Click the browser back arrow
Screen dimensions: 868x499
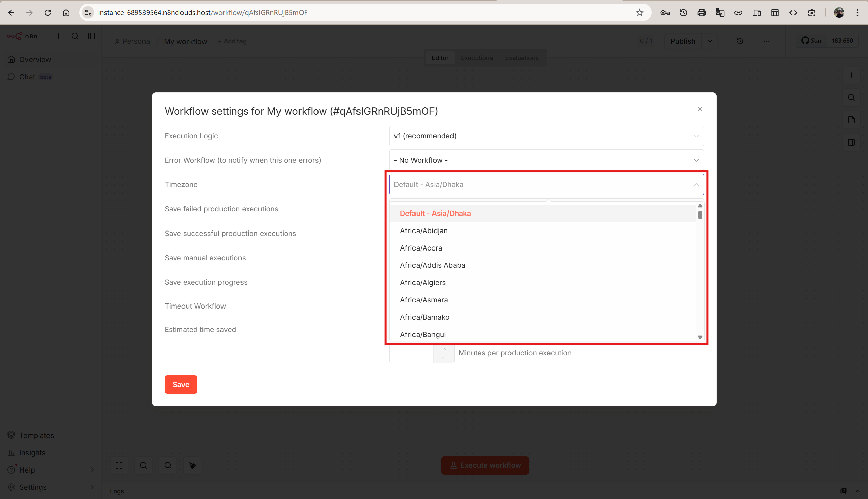pyautogui.click(x=11, y=13)
